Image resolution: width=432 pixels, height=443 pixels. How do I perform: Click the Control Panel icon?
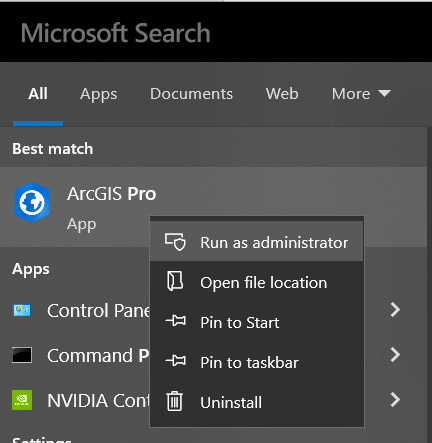[x=22, y=310]
